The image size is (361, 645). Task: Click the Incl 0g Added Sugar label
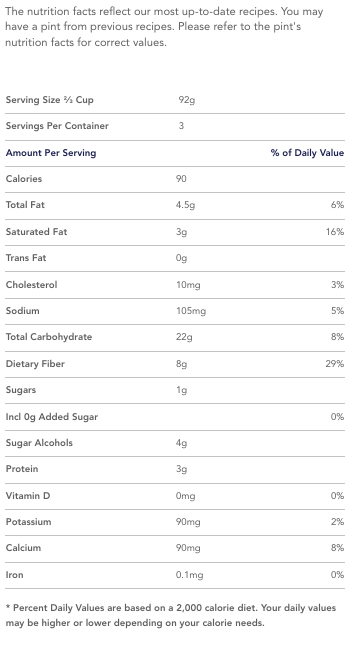[51, 417]
